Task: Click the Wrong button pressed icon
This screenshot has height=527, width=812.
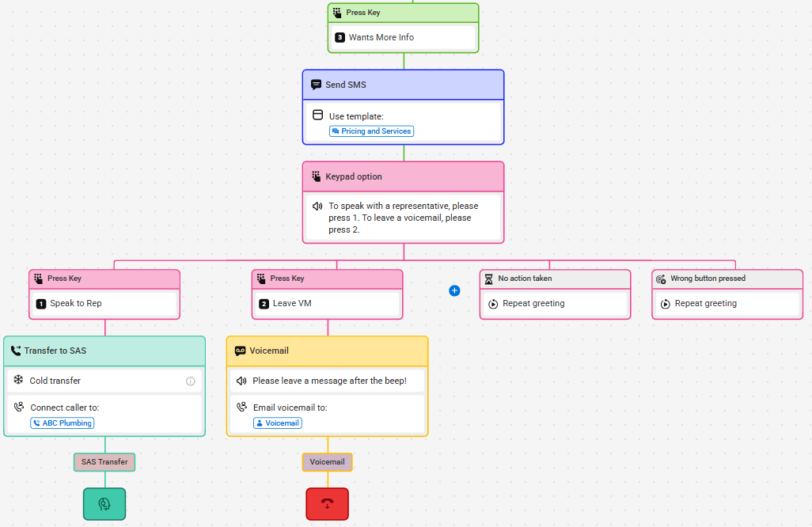Action: tap(661, 279)
